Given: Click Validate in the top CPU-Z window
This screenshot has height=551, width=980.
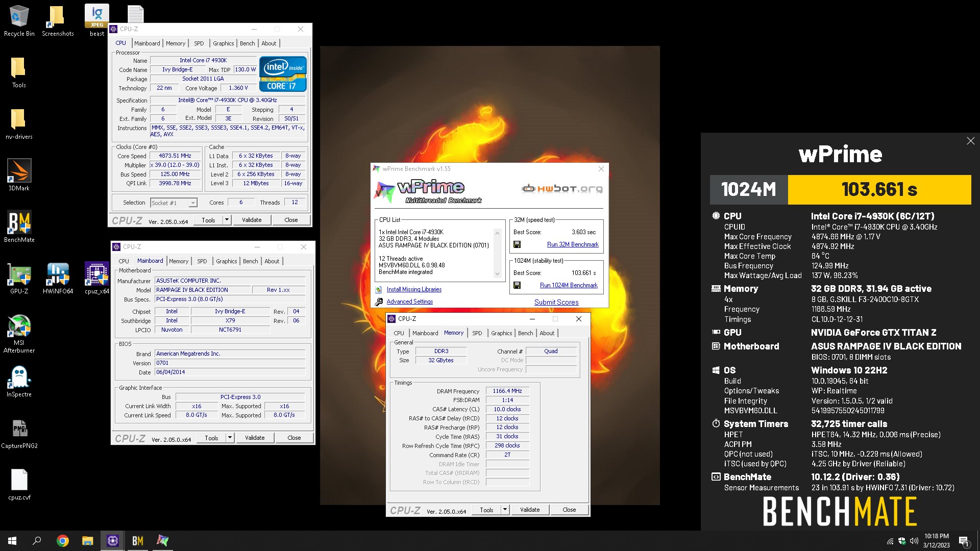Looking at the screenshot, I should [x=252, y=220].
